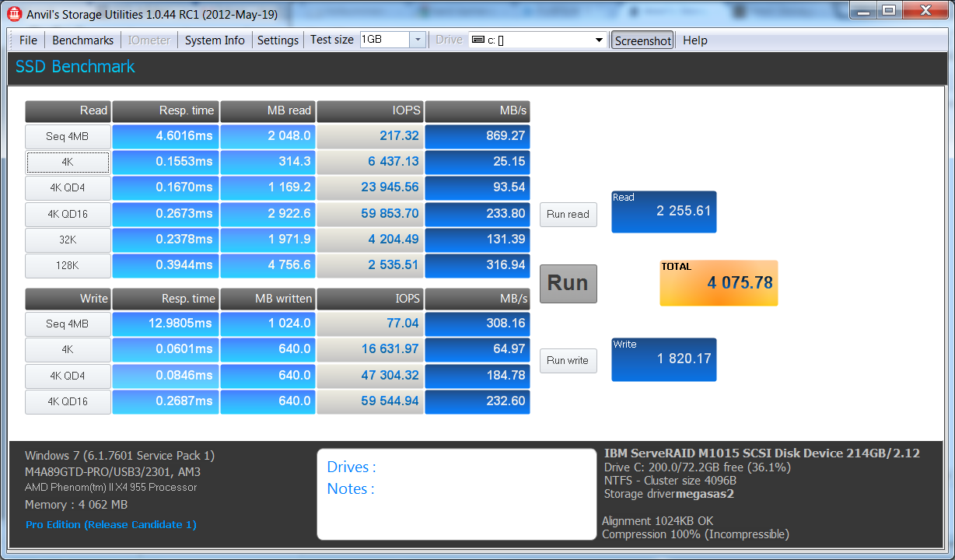The height and width of the screenshot is (560, 955).
Task: Expand the Test size 1GB dropdown arrow
Action: click(418, 40)
